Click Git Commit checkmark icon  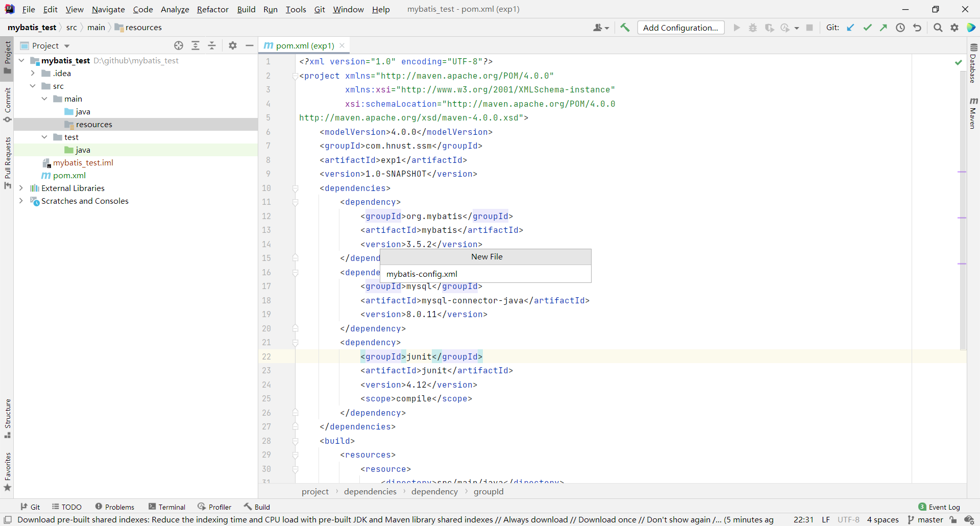867,28
